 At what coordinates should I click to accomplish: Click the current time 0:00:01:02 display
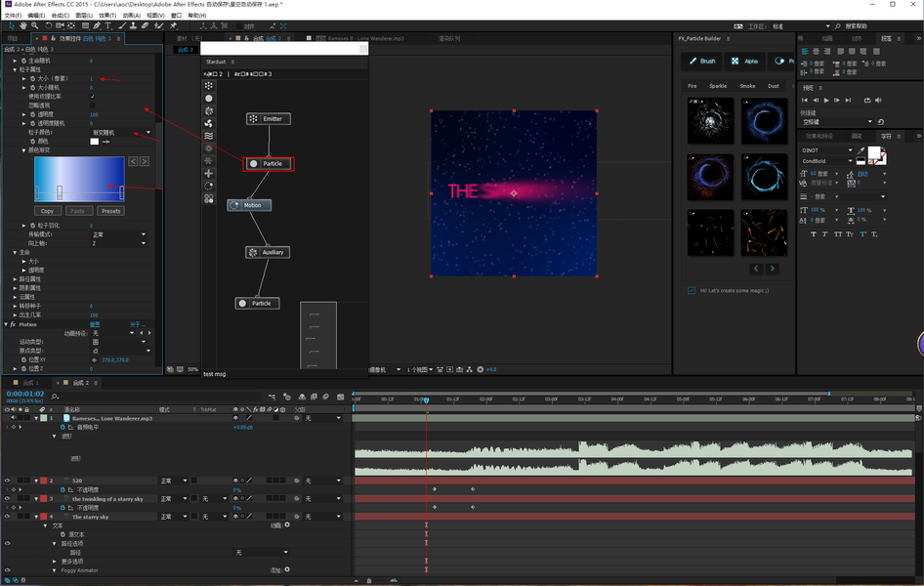tap(25, 394)
